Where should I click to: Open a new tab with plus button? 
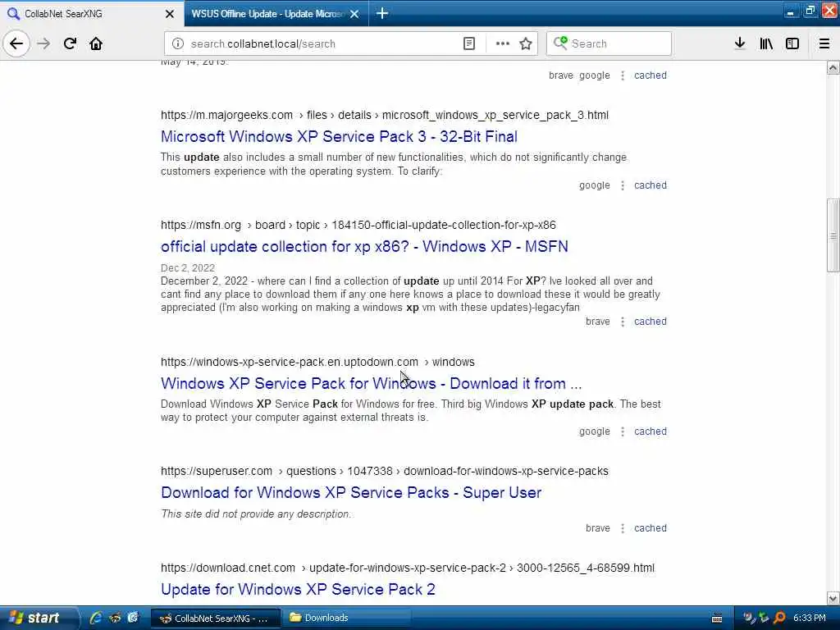[382, 13]
